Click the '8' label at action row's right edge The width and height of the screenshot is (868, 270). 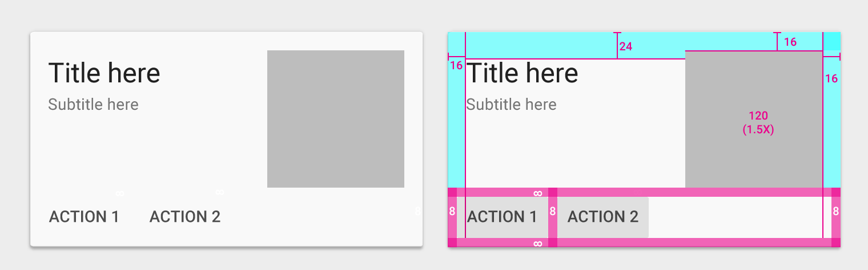pos(836,212)
